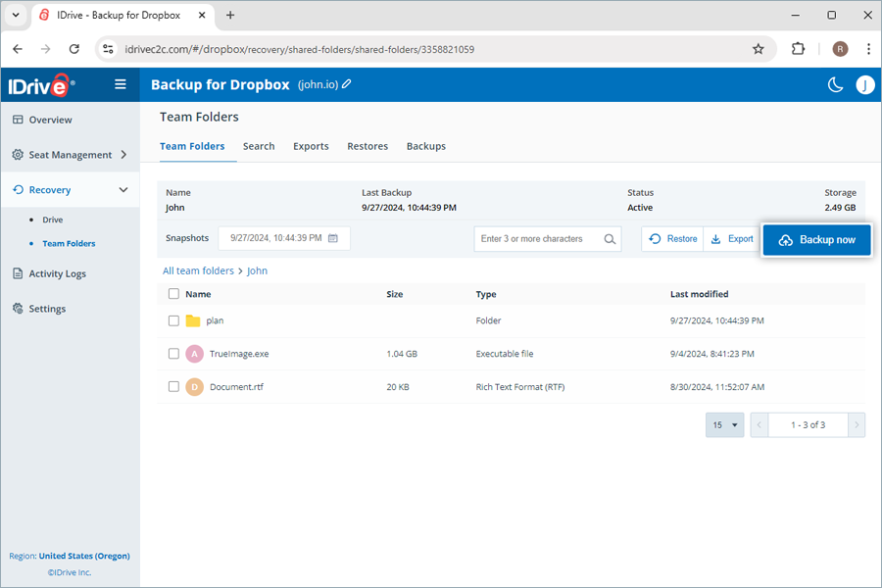This screenshot has width=882, height=588.
Task: Go back via the All team folders breadcrumb
Action: point(198,270)
